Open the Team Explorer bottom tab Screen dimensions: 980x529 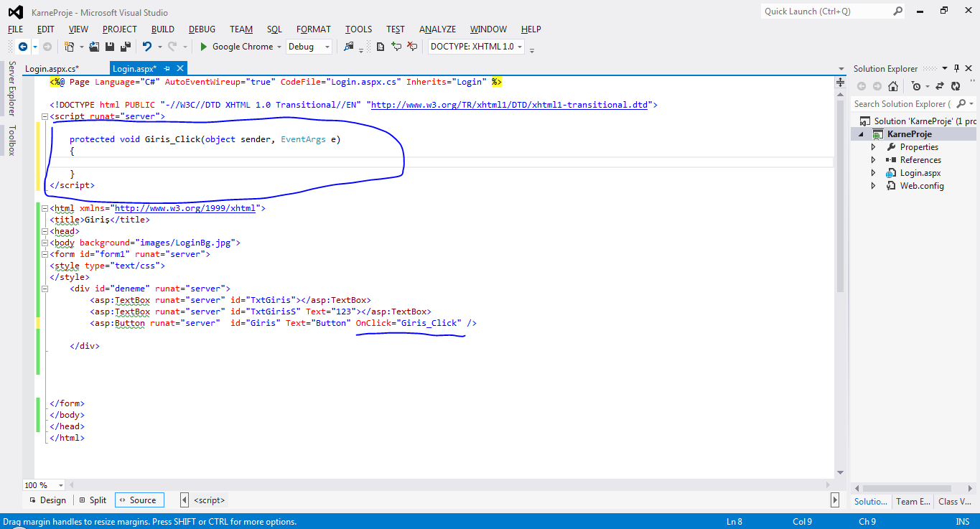913,502
